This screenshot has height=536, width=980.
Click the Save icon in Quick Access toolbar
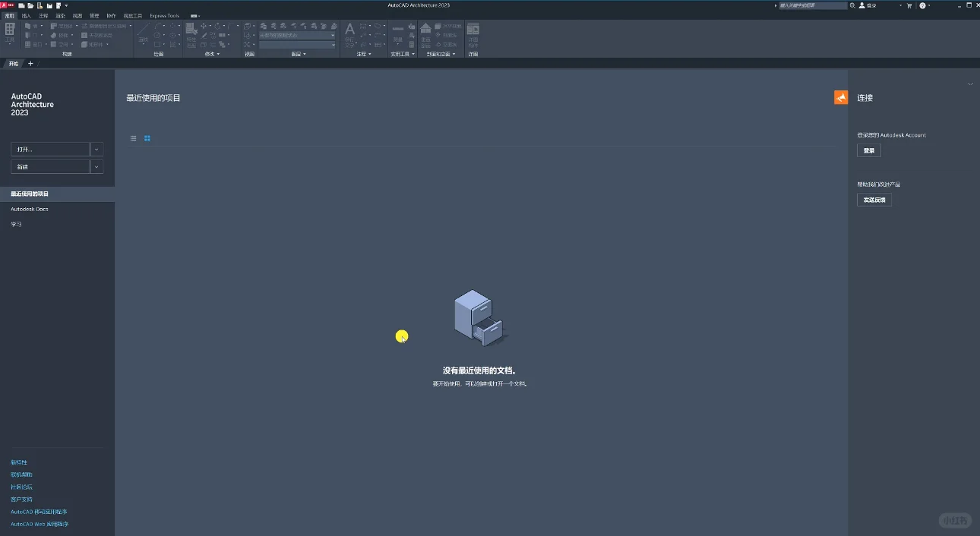(x=40, y=5)
